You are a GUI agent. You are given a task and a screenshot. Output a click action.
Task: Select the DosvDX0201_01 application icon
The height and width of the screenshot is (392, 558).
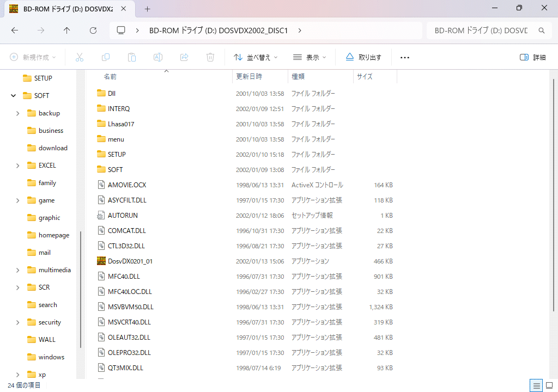point(101,261)
